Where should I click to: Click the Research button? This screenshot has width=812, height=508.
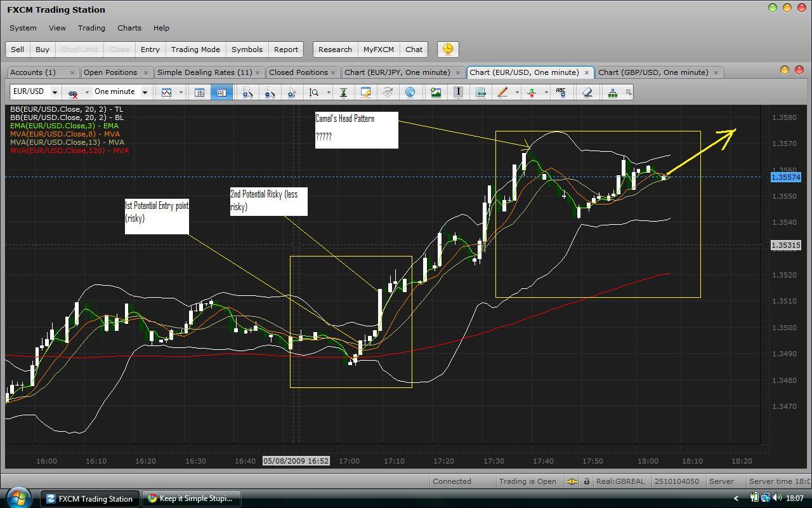point(335,50)
